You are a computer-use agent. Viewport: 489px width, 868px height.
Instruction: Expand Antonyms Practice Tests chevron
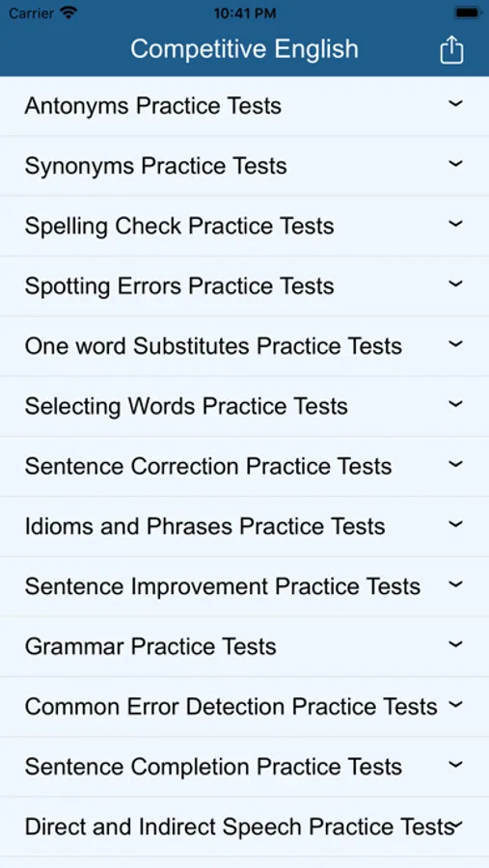[455, 103]
